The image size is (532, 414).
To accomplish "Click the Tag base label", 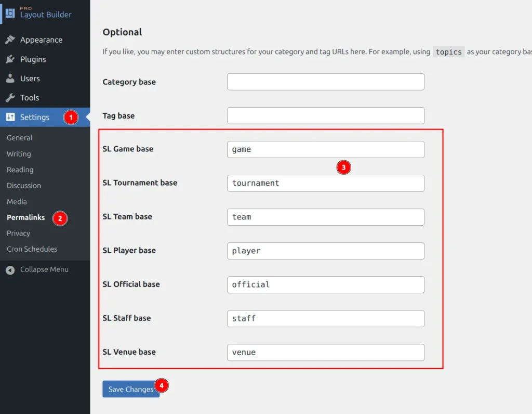I will 118,116.
